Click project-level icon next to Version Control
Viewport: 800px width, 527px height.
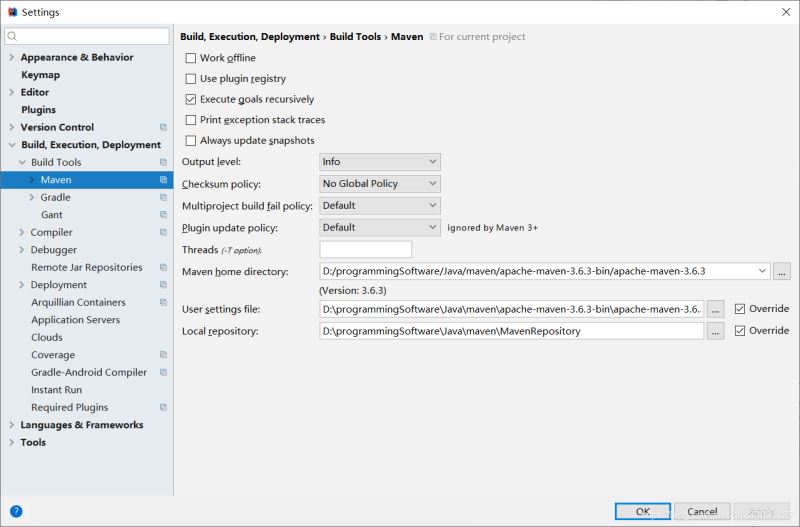(163, 128)
